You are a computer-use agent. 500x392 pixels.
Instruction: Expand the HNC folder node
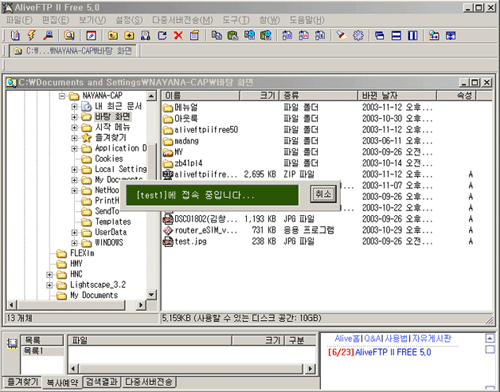(x=50, y=275)
